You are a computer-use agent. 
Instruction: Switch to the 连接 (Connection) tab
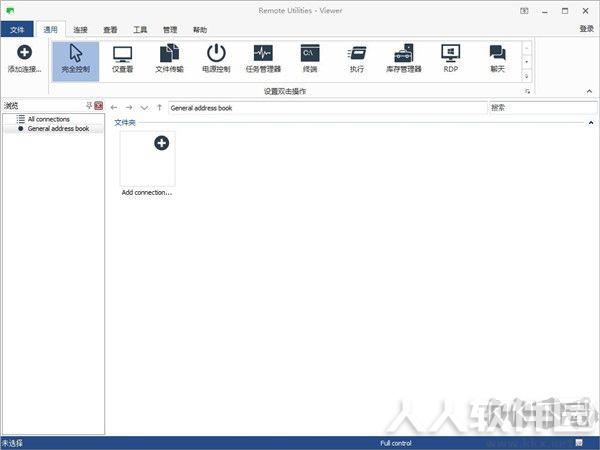coord(80,29)
